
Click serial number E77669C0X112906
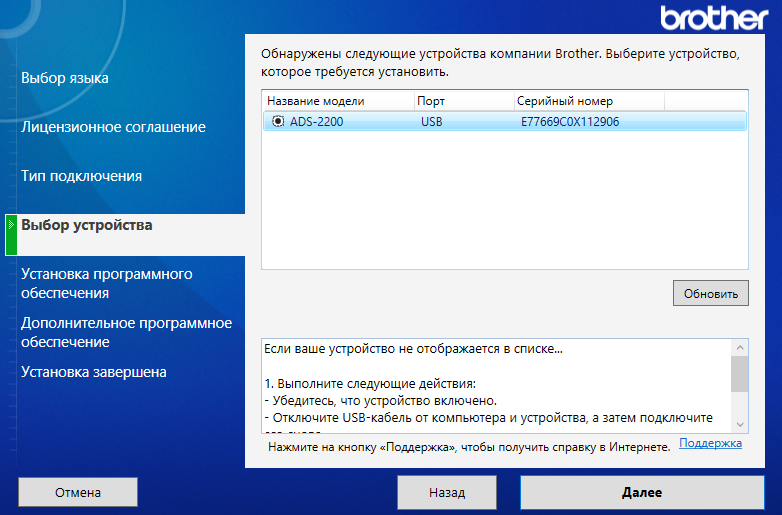coord(570,122)
